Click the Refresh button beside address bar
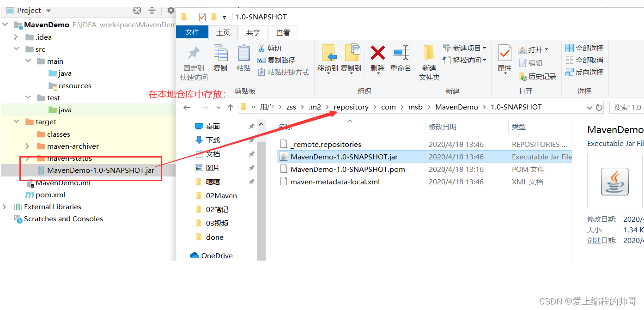The width and height of the screenshot is (644, 310). pyautogui.click(x=599, y=108)
